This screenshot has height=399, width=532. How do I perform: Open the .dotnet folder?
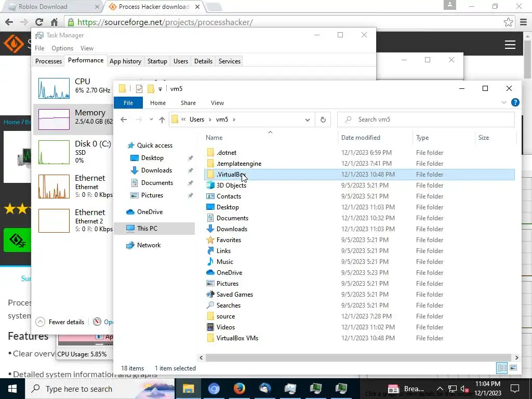click(227, 153)
